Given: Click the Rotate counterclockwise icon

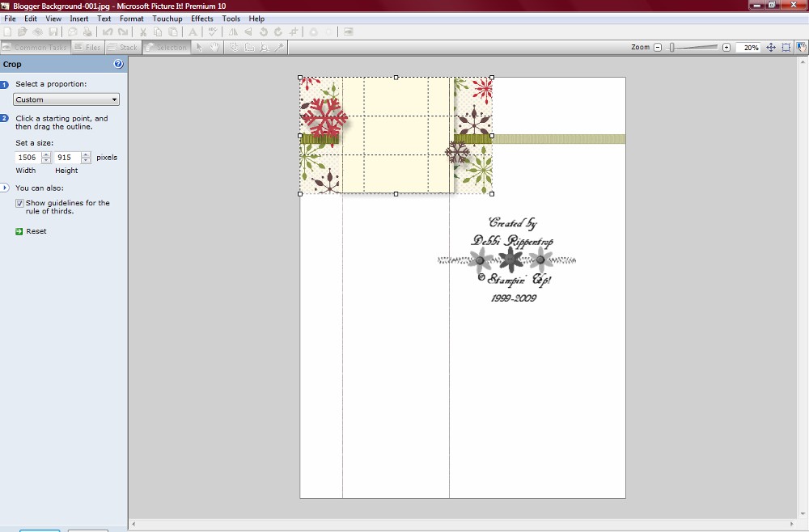Looking at the screenshot, I should pyautogui.click(x=263, y=32).
